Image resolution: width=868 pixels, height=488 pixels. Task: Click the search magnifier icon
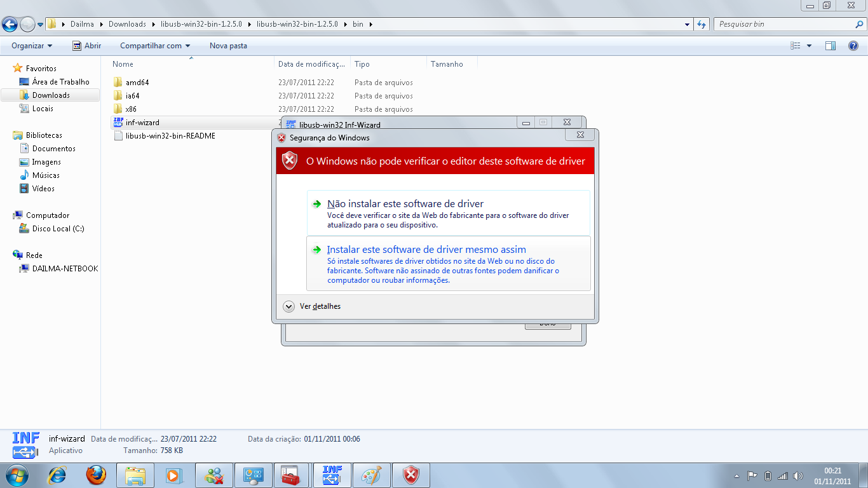click(x=860, y=24)
